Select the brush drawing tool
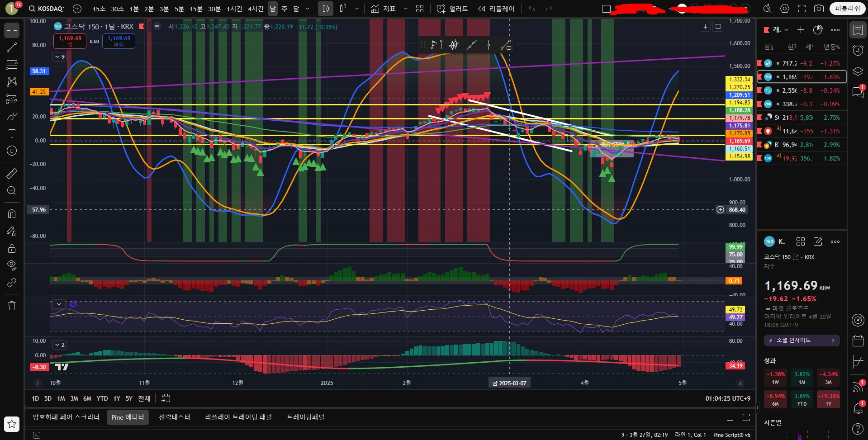This screenshot has height=440, width=868. click(12, 116)
